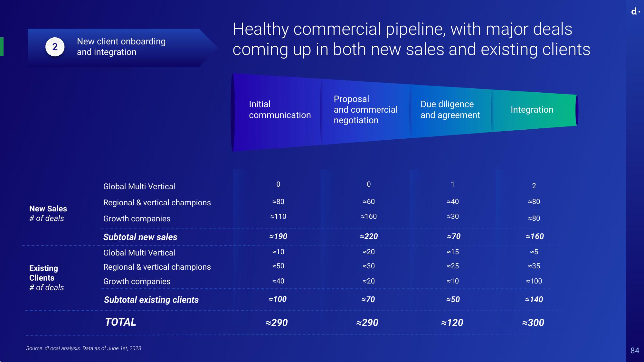Click 'Global Multi Vertical' under Existing Clients
This screenshot has width=644, height=362.
[x=139, y=253]
